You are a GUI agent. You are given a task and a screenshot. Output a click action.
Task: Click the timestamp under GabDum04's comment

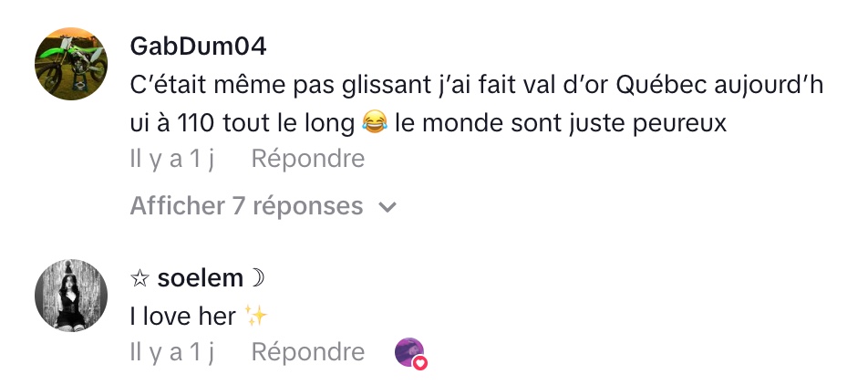coord(170,159)
